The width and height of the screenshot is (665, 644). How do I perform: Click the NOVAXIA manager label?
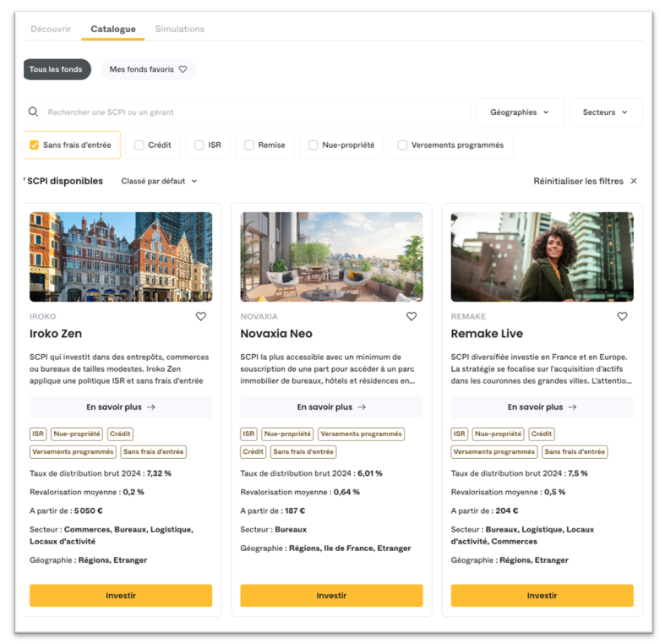point(259,316)
